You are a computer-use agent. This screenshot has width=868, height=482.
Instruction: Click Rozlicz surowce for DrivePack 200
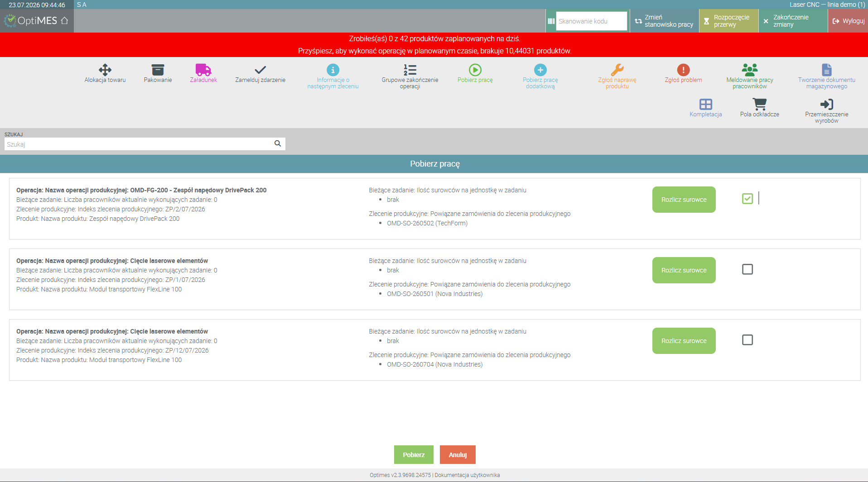pos(684,200)
